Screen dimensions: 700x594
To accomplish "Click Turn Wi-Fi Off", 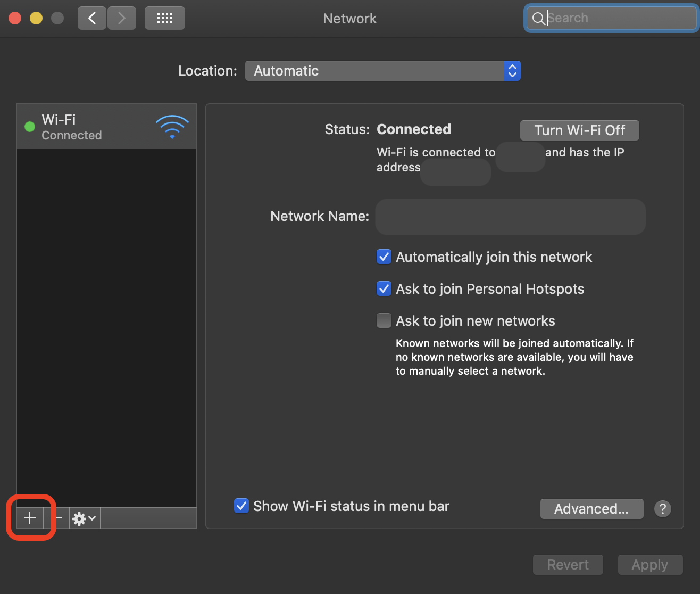I will 579,130.
